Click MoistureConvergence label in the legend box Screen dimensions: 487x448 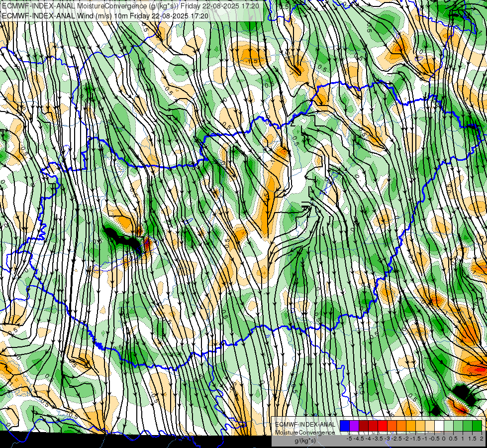click(304, 433)
